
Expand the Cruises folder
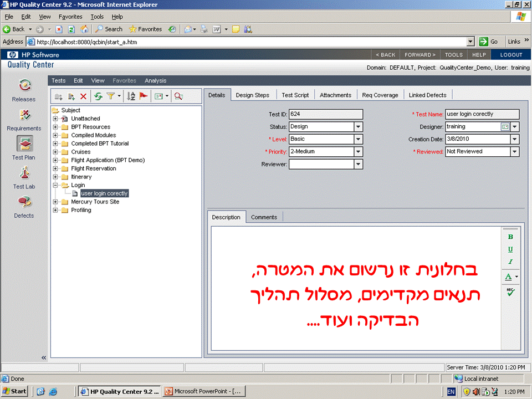pyautogui.click(x=55, y=152)
